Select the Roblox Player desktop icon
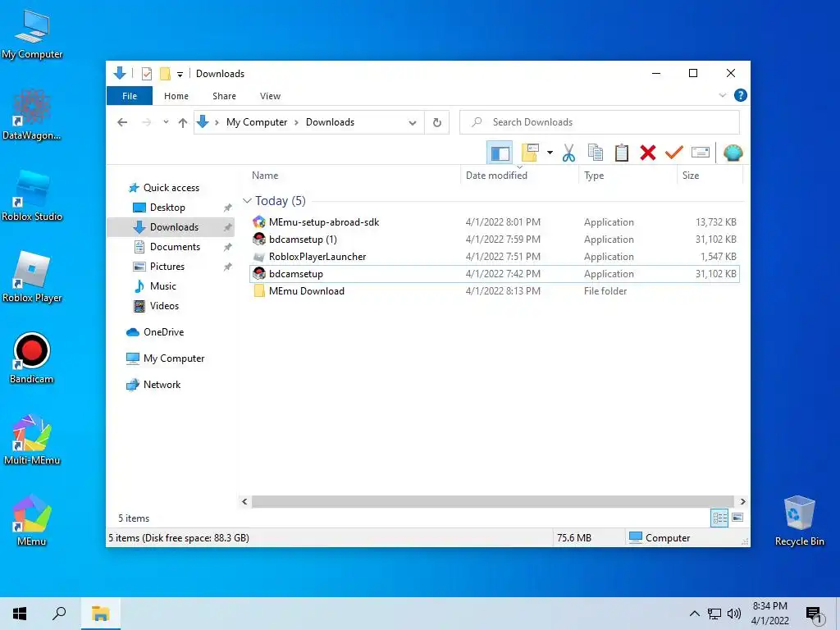This screenshot has height=630, width=840. point(32,277)
